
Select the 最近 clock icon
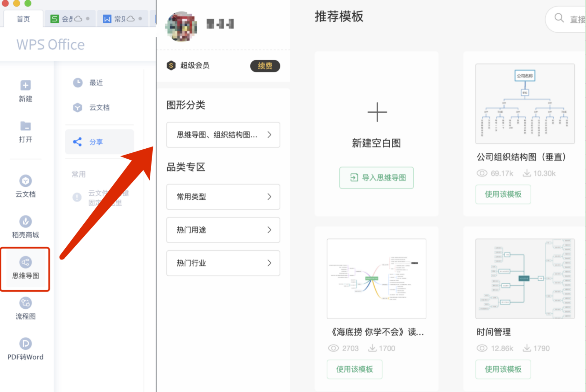click(x=77, y=83)
